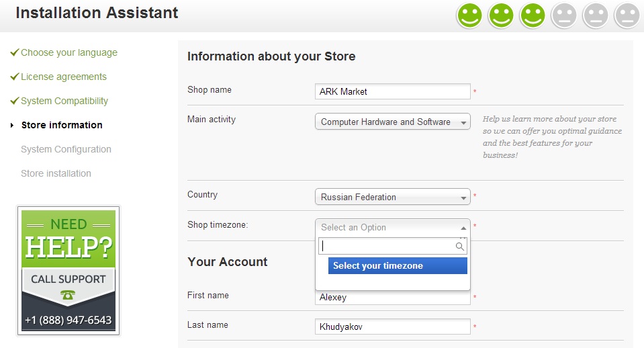
Task: Select the Store information step
Action: (x=62, y=125)
